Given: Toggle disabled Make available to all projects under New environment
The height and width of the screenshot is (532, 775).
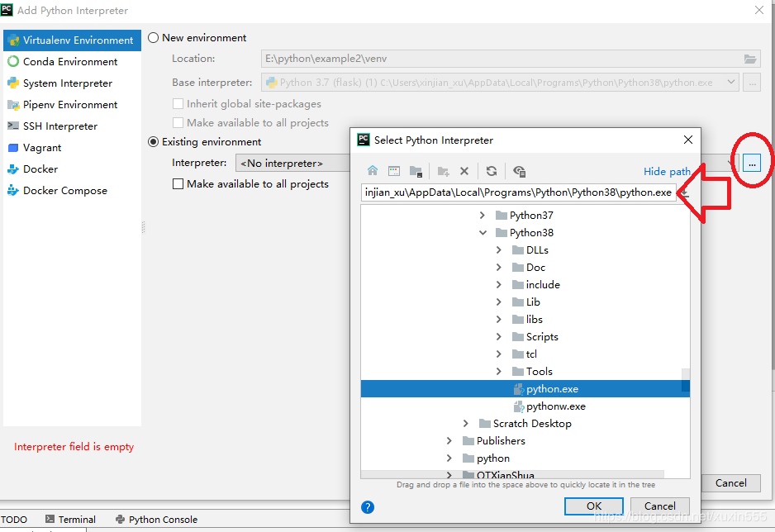Looking at the screenshot, I should click(178, 122).
